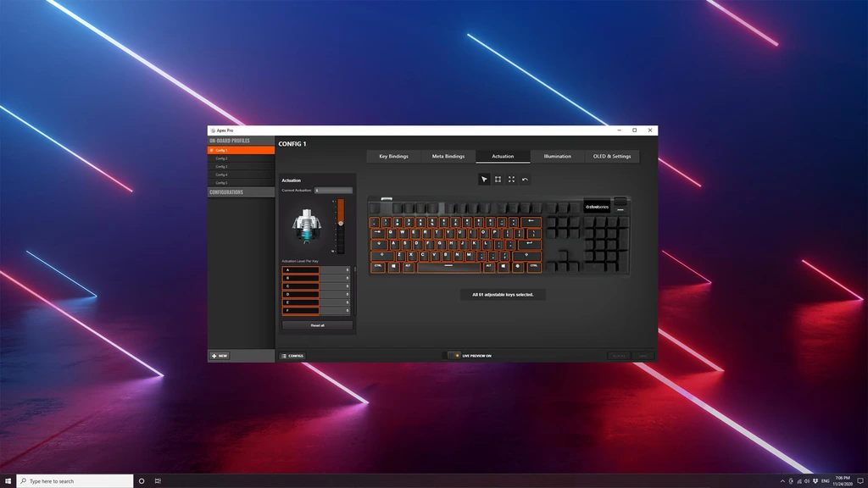Click the SteelSeries OLED display on keyboard
The image size is (868, 488).
point(596,205)
